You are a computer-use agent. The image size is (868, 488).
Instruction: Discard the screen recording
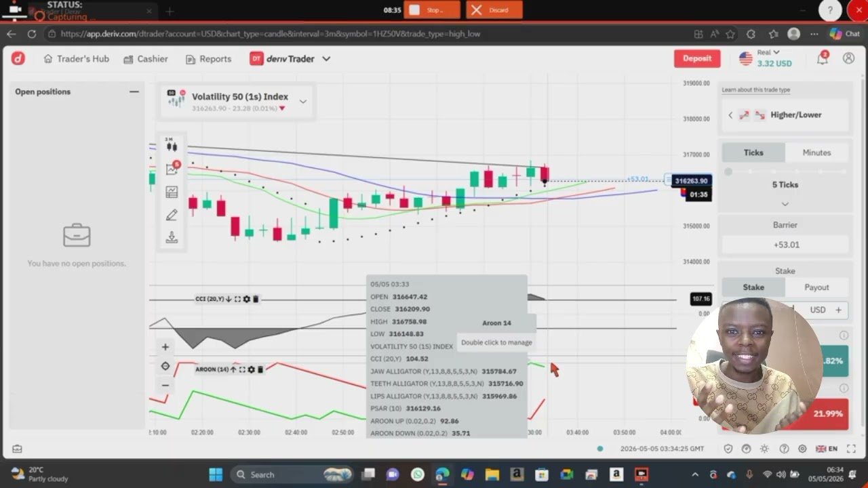[x=494, y=9]
